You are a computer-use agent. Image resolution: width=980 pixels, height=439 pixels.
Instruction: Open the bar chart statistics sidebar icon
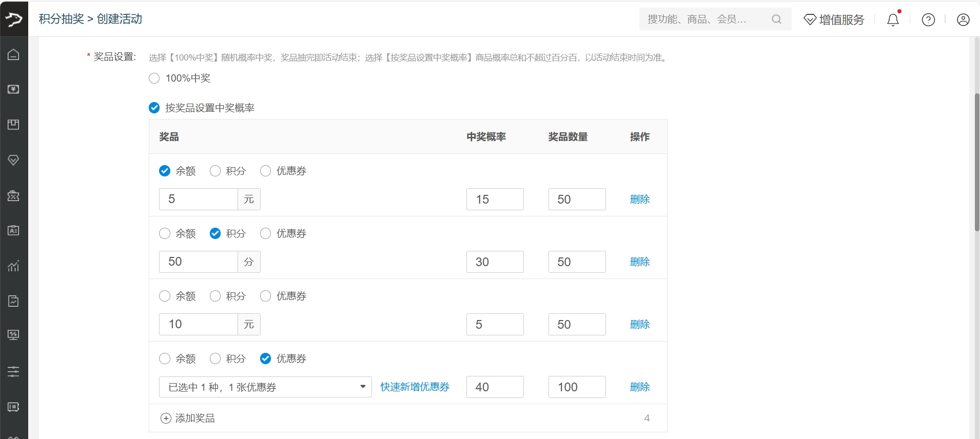pyautogui.click(x=14, y=266)
